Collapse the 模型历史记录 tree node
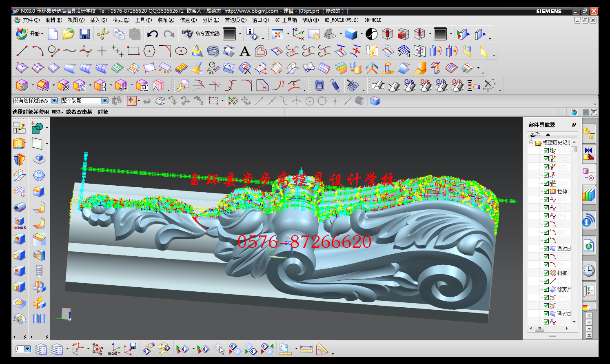The height and width of the screenshot is (364, 610). (x=531, y=142)
